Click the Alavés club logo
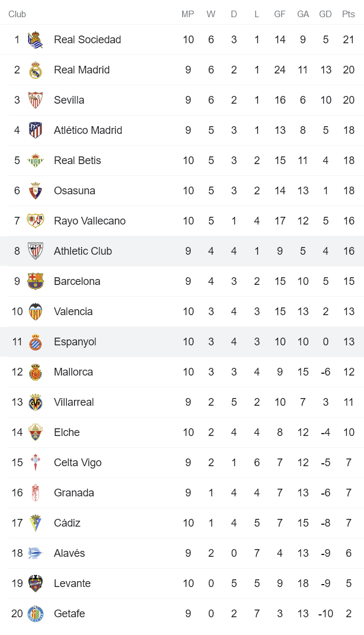 pos(36,553)
